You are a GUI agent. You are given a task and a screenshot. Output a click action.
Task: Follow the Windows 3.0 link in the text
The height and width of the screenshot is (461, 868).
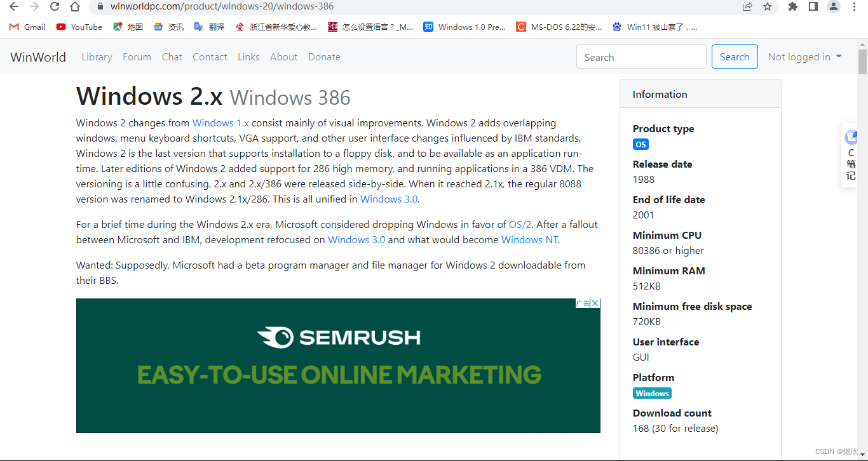(388, 199)
